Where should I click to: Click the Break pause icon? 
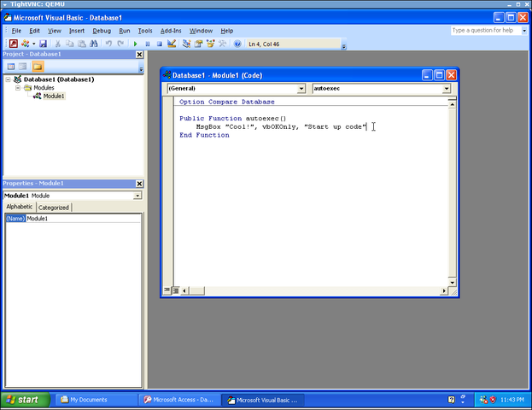(148, 44)
